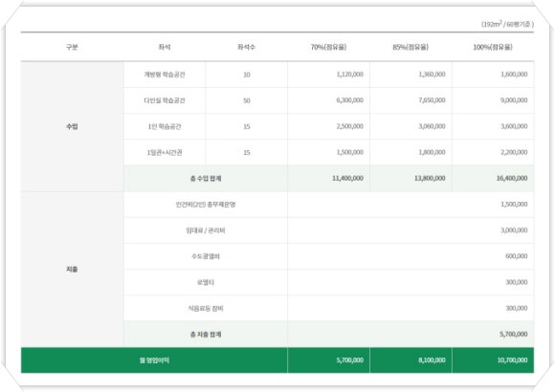Click the 총 지출 합계 cell

(206, 335)
